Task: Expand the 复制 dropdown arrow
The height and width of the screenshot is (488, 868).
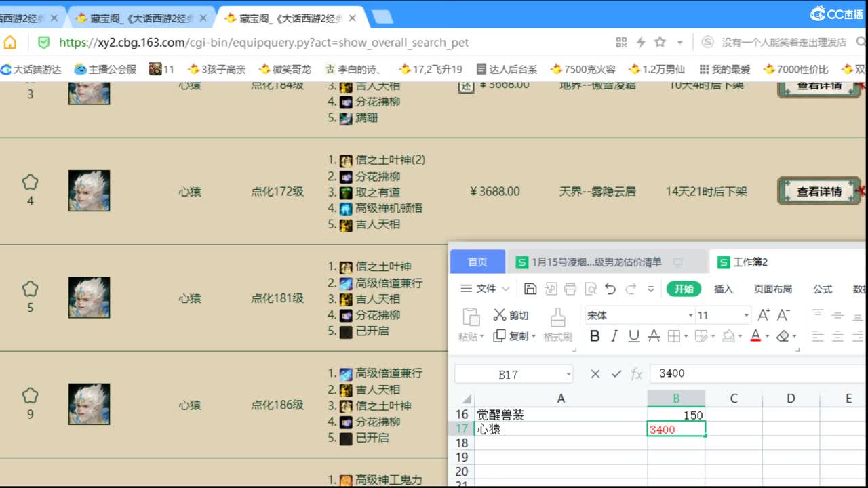Action: click(534, 336)
